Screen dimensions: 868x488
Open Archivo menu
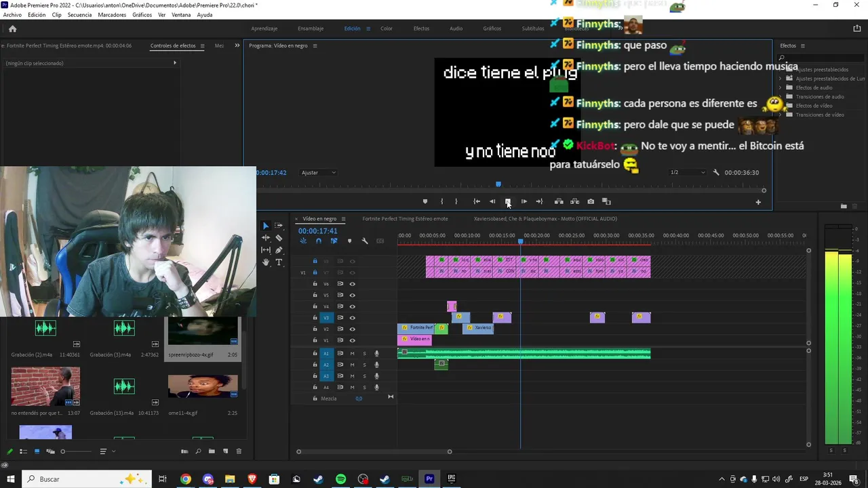click(x=12, y=14)
